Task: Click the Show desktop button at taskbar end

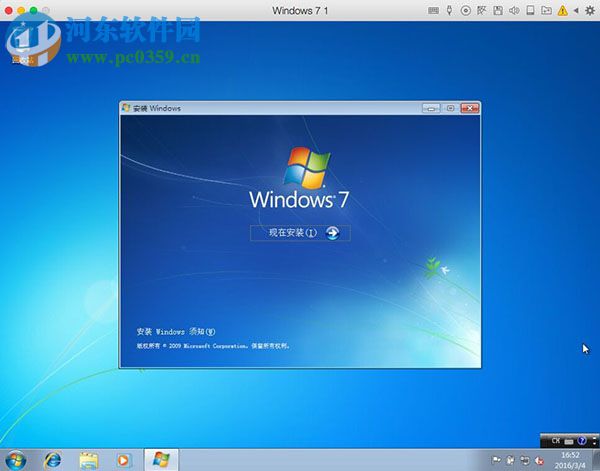Action: pyautogui.click(x=597, y=460)
